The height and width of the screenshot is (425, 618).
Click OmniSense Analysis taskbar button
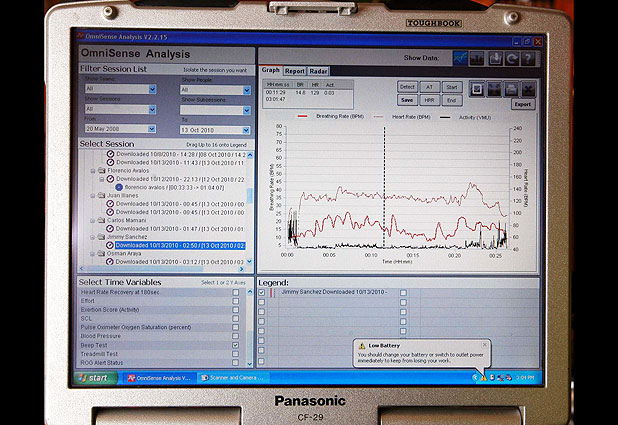(x=159, y=378)
